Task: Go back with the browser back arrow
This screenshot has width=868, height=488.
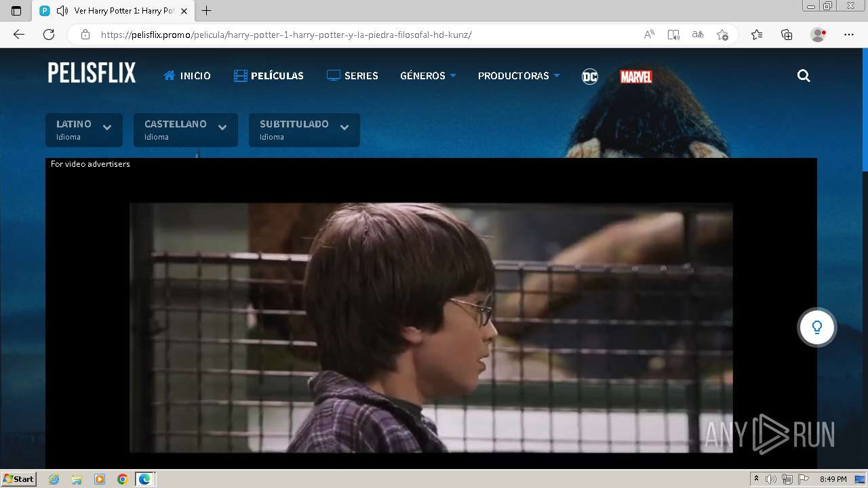Action: coord(19,35)
